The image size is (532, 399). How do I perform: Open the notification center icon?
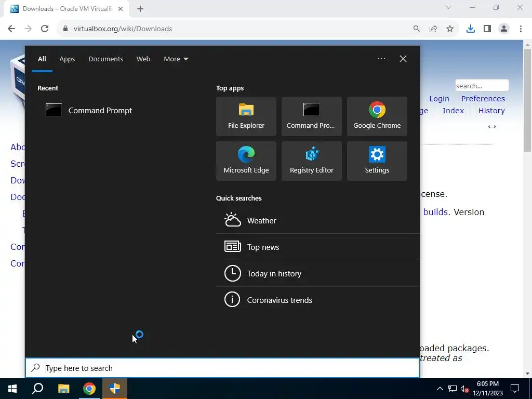[x=515, y=389]
